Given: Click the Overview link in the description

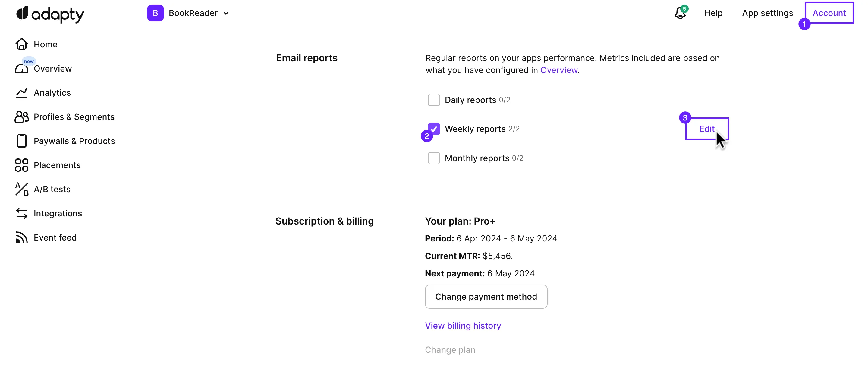Looking at the screenshot, I should click(559, 70).
